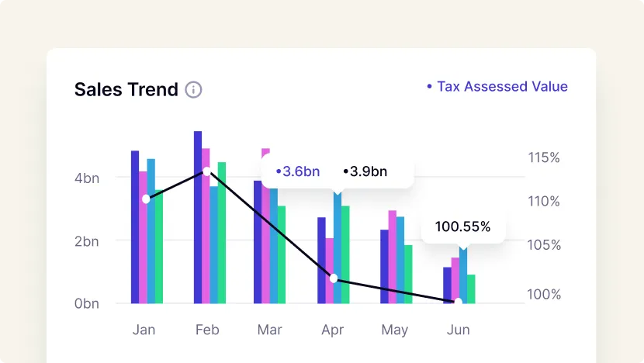The height and width of the screenshot is (363, 644).
Task: Click the line data point for January
Action: coord(146,199)
